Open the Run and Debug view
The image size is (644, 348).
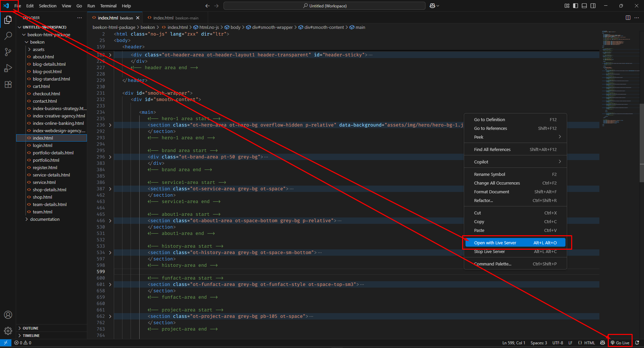tap(8, 68)
